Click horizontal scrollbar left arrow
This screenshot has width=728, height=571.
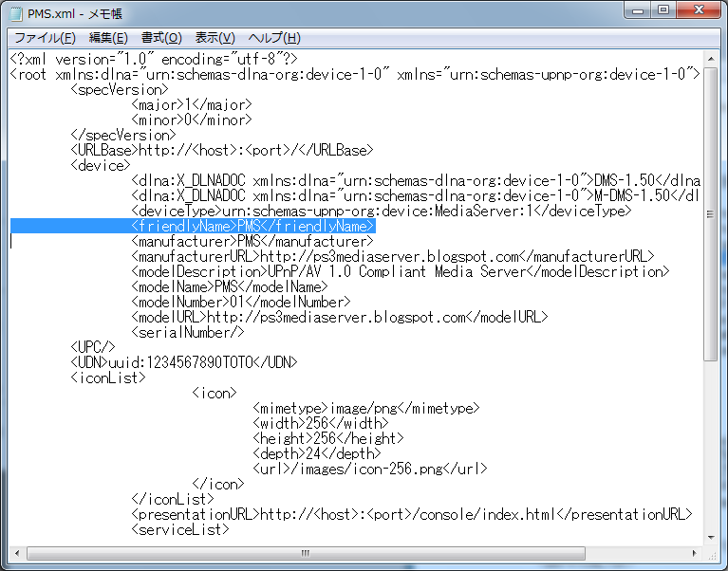(17, 553)
